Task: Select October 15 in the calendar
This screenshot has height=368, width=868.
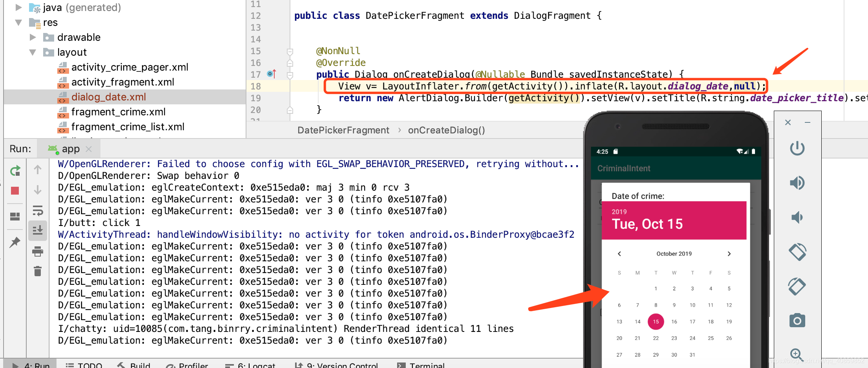Action: coord(656,321)
